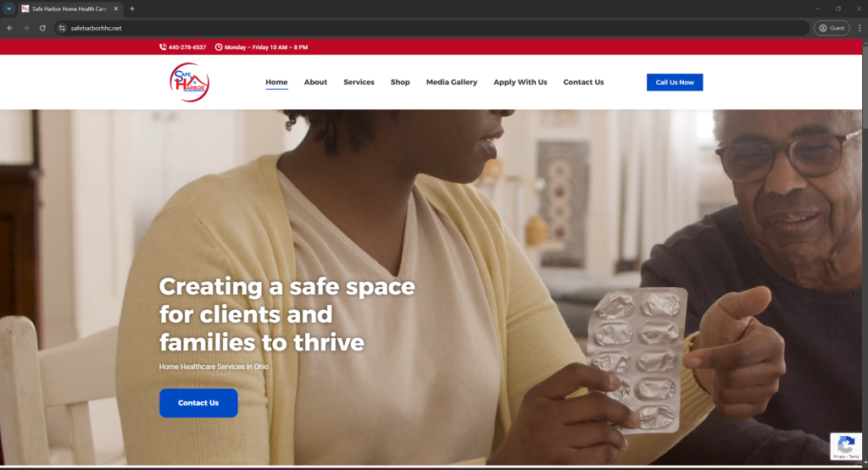Screen dimensions: 868x470
Task: Go to the About page
Action: pos(315,82)
